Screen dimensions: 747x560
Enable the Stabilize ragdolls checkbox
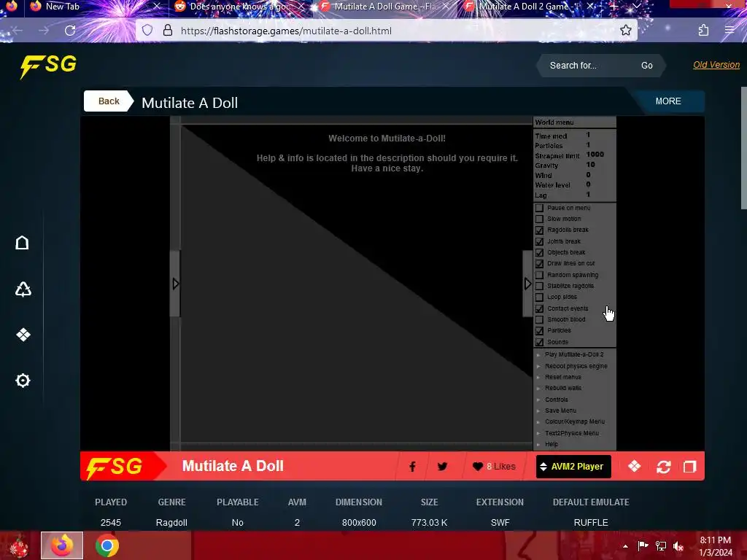pos(539,286)
